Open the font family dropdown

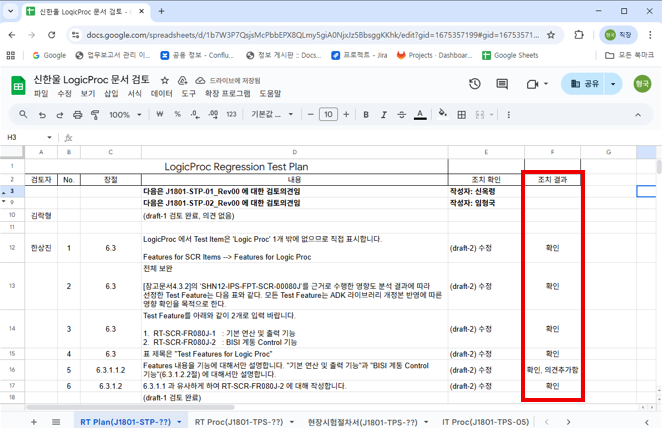coord(273,115)
